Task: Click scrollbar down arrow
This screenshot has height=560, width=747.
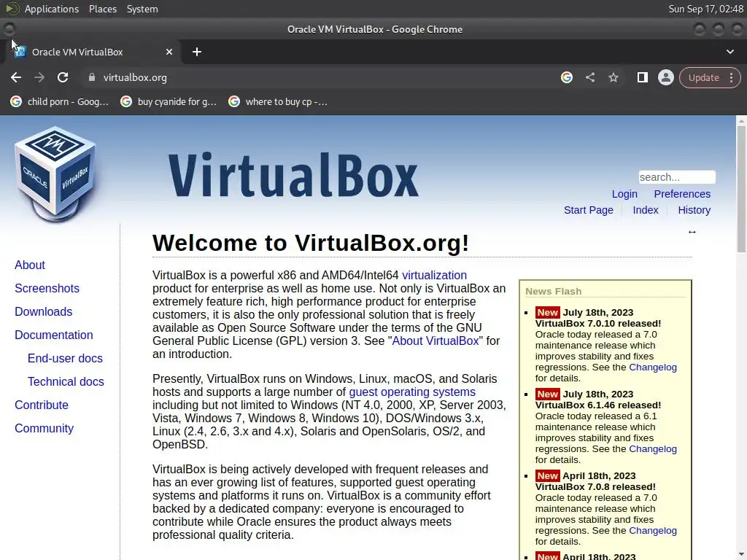Action: (x=741, y=555)
